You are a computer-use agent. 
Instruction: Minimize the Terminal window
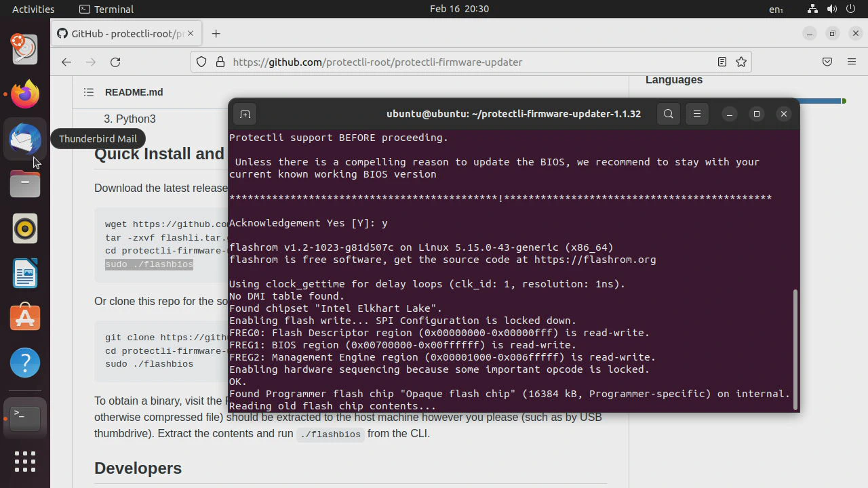730,114
